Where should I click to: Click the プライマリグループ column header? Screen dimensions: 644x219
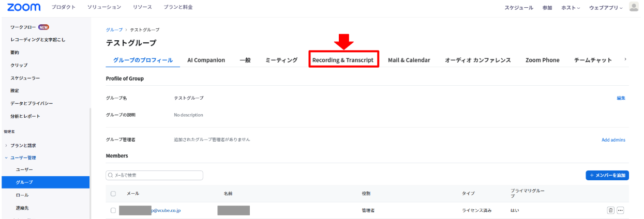[x=528, y=194]
